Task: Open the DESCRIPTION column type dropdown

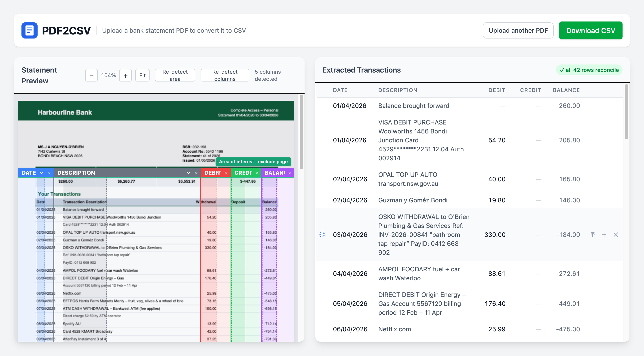Action: 189,173
